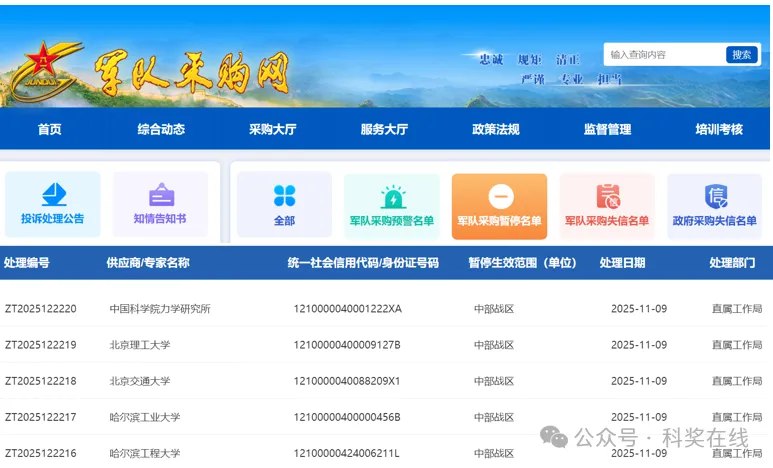Open 采购大厅 navigation item

pyautogui.click(x=273, y=129)
